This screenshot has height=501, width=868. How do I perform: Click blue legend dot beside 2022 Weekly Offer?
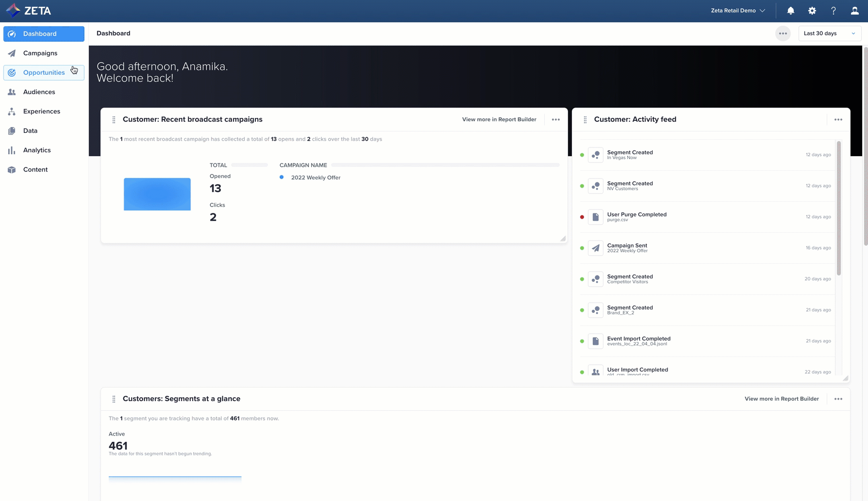point(282,177)
